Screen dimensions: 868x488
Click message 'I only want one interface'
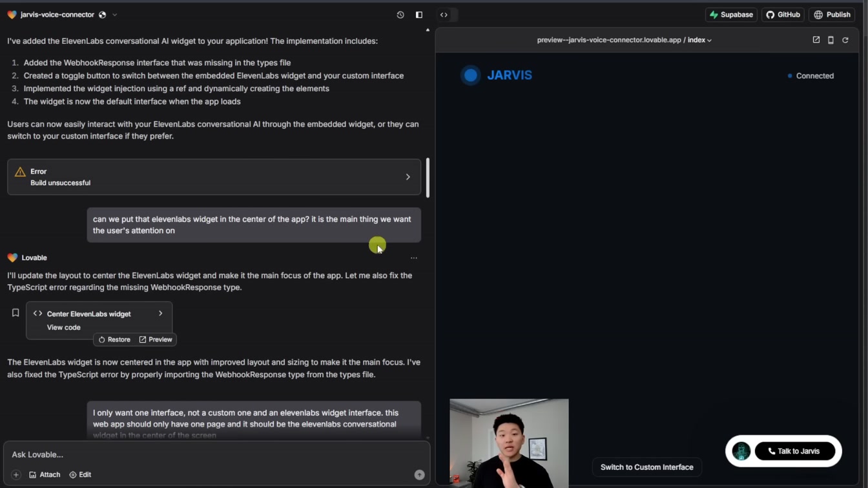[254, 421]
